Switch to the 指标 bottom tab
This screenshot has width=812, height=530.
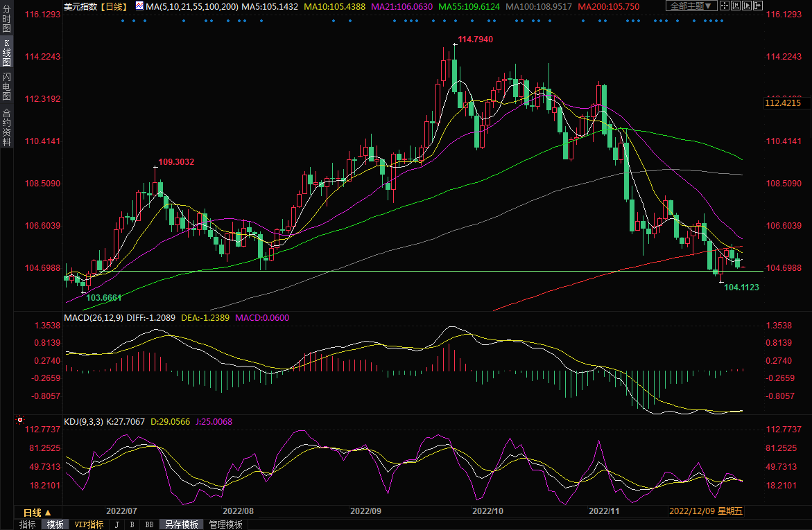[x=27, y=524]
